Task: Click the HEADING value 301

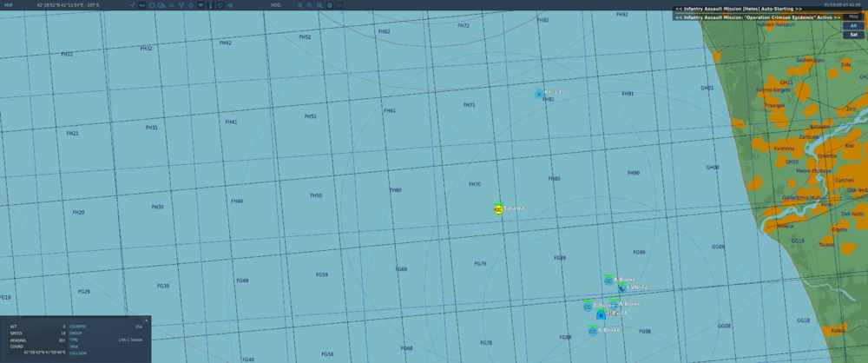Action: 62,340
